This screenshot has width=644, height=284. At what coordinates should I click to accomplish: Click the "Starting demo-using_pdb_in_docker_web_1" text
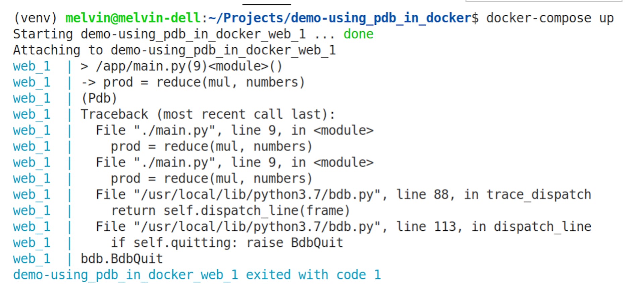tap(159, 34)
